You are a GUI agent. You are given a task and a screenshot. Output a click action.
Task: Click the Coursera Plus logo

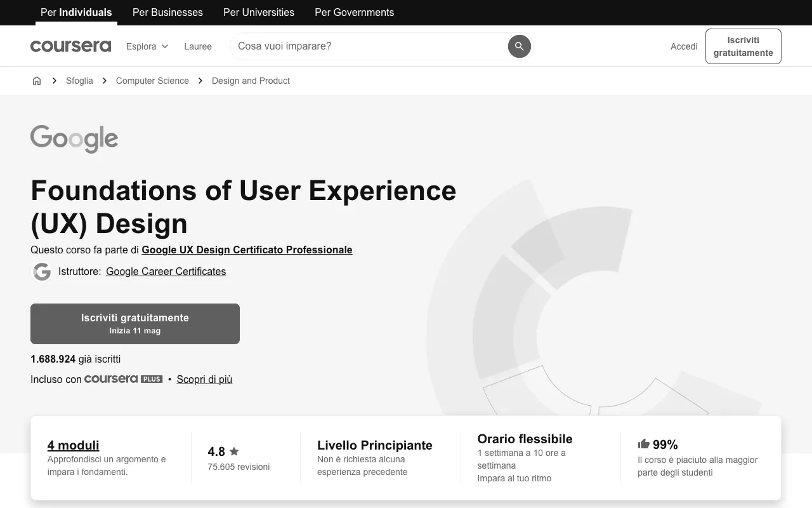pyautogui.click(x=123, y=379)
